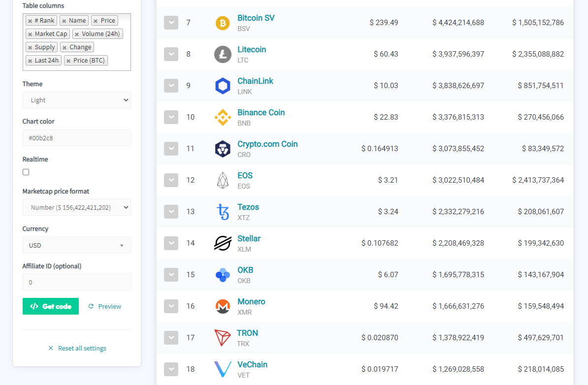Viewport: 588px width, 385px height.
Task: Toggle the Realtime checkbox
Action: click(x=26, y=172)
